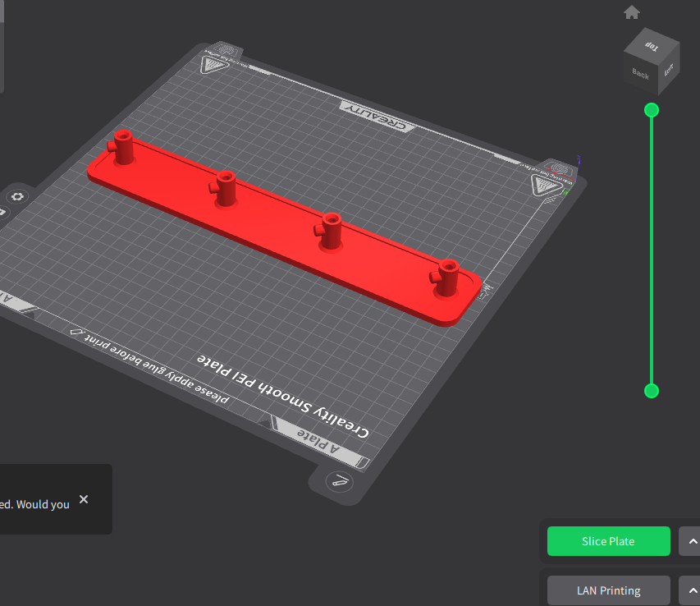Click the rightmost cylinder peg on the model
The image size is (700, 606).
[447, 278]
